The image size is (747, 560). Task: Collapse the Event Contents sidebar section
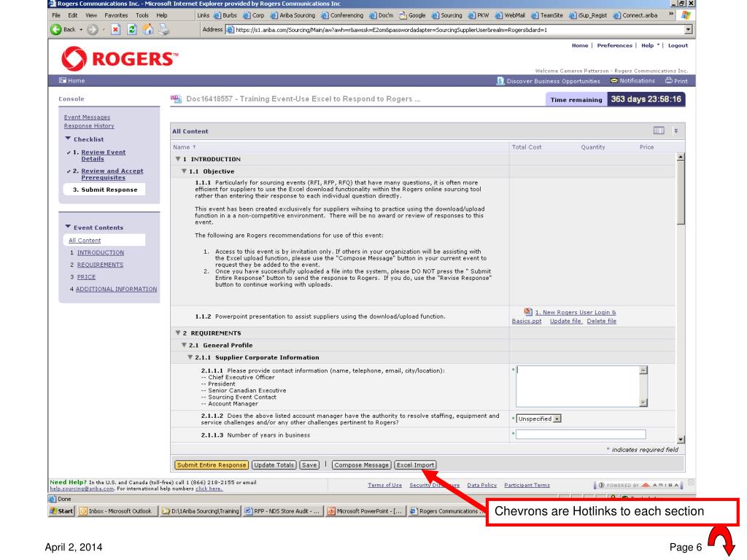[68, 227]
